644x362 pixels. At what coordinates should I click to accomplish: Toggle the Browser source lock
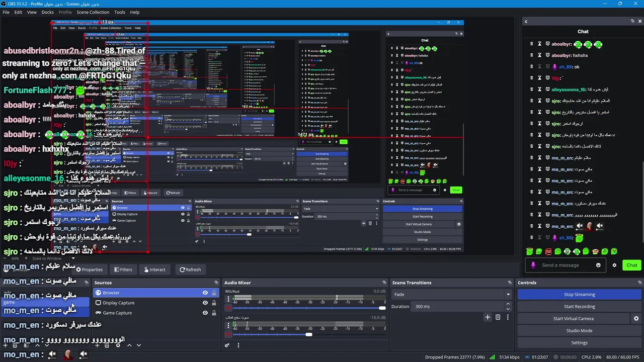[x=214, y=293]
